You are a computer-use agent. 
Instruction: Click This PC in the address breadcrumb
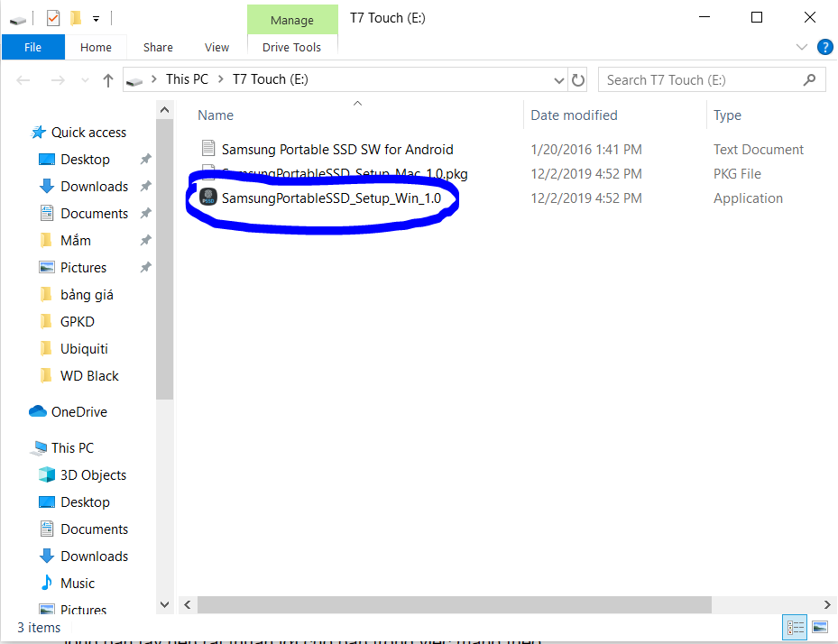pyautogui.click(x=187, y=79)
